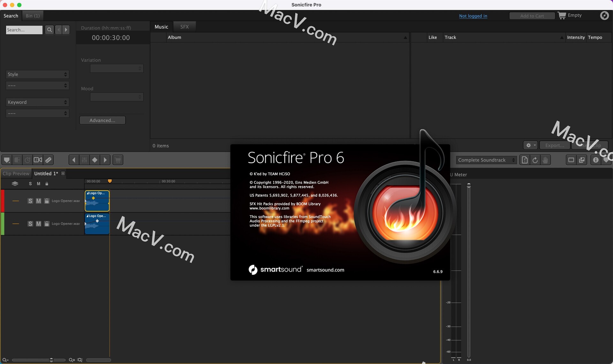Lock the first Logo Opener.wav track
Image resolution: width=613 pixels, height=364 pixels.
47,201
